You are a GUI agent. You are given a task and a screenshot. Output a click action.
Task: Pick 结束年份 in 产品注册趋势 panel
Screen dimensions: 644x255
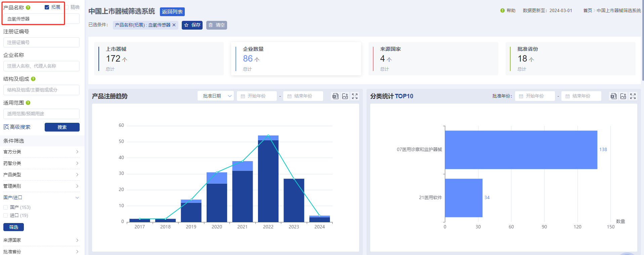(303, 96)
